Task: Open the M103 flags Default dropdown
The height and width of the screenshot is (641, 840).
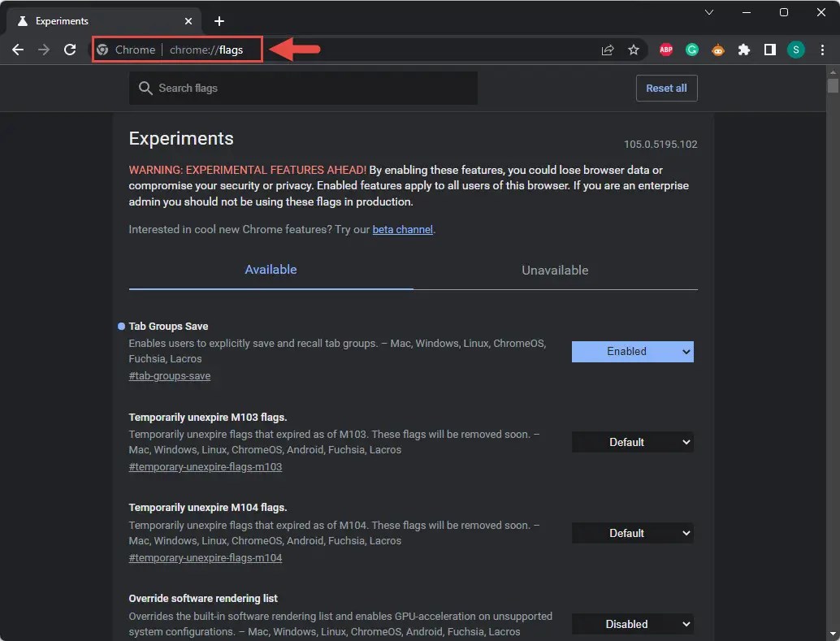Action: (x=632, y=442)
